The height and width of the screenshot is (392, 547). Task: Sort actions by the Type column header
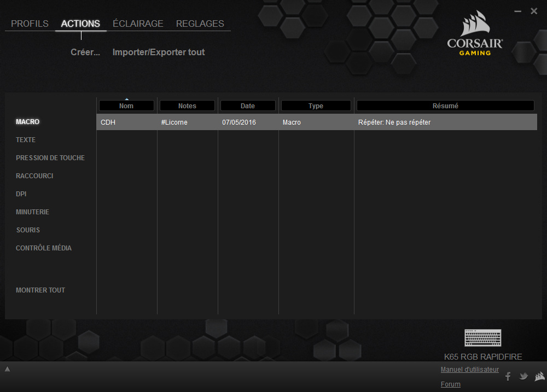click(x=316, y=106)
